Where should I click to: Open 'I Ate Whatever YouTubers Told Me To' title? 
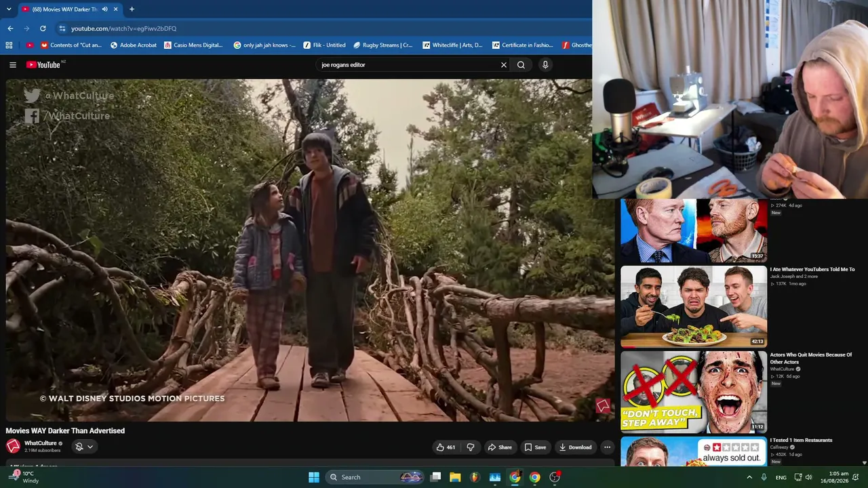(x=812, y=270)
